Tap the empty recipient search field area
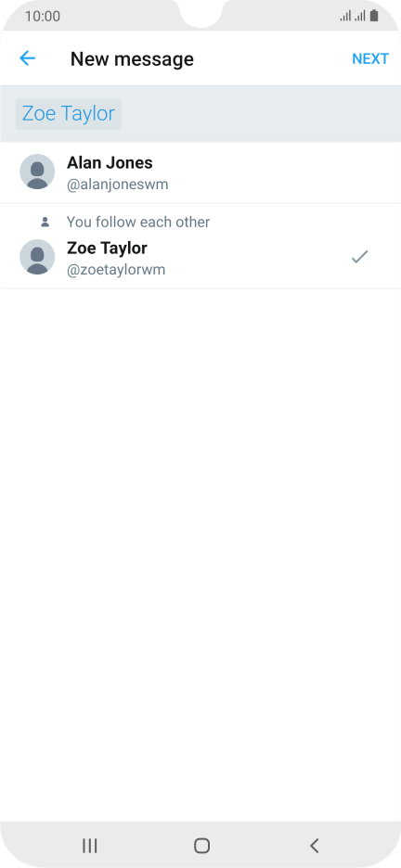Image resolution: width=401 pixels, height=868 pixels. point(260,114)
